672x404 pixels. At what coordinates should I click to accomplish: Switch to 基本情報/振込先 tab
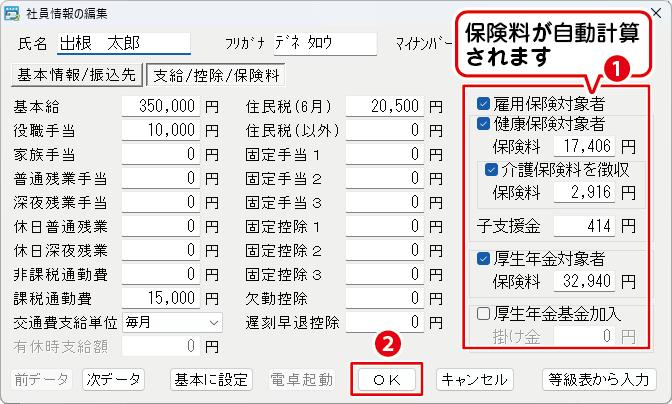coord(76,74)
